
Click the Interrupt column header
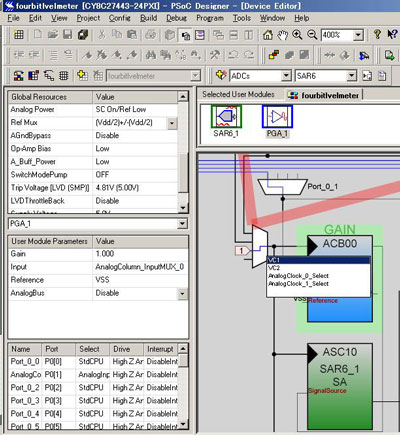point(160,349)
